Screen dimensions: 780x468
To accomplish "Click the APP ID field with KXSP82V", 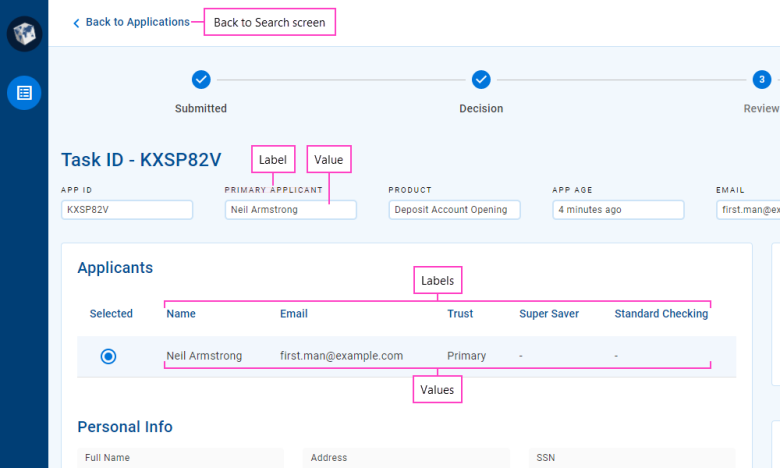I will click(x=127, y=210).
